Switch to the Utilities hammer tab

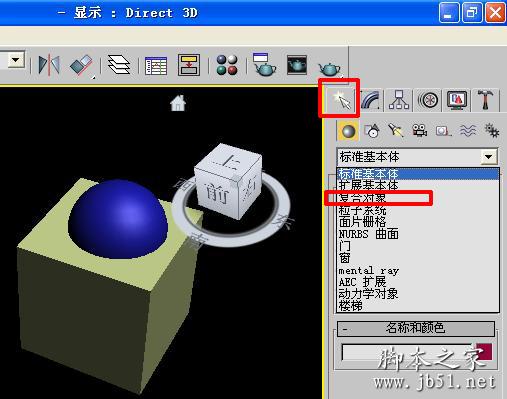tap(485, 99)
